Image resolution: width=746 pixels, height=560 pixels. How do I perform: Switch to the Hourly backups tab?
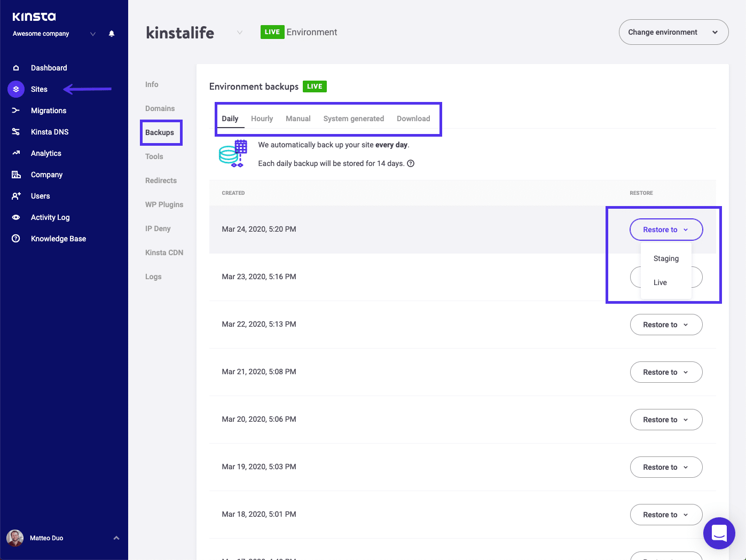click(262, 119)
